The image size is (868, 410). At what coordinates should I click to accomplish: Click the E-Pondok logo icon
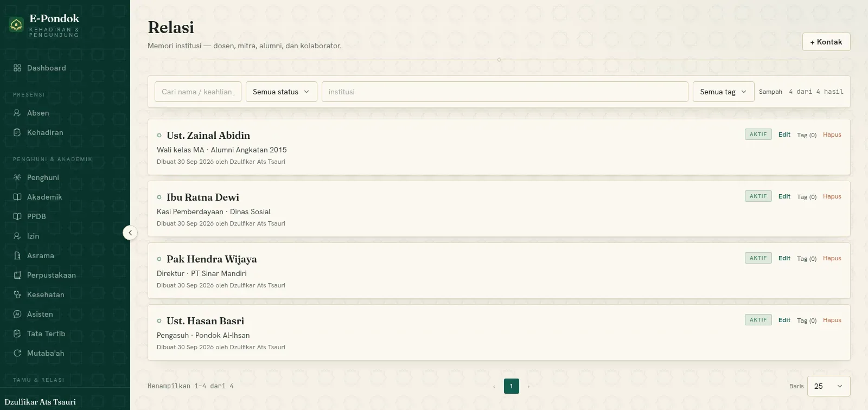tap(16, 24)
